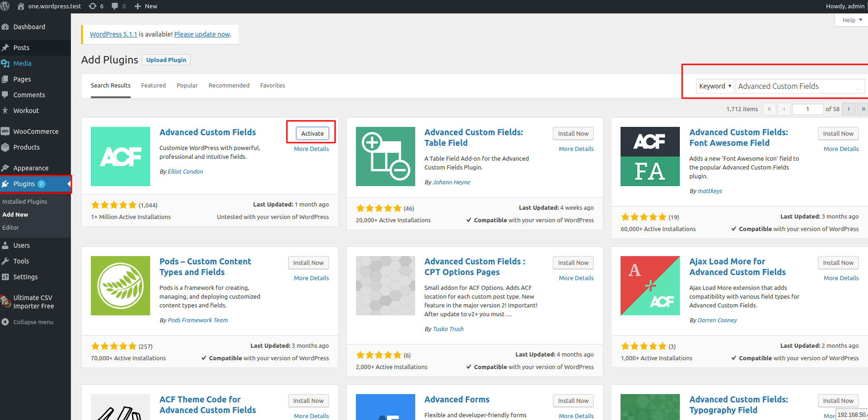
Task: Open the Advanced Forms plugin title
Action: pos(457,399)
